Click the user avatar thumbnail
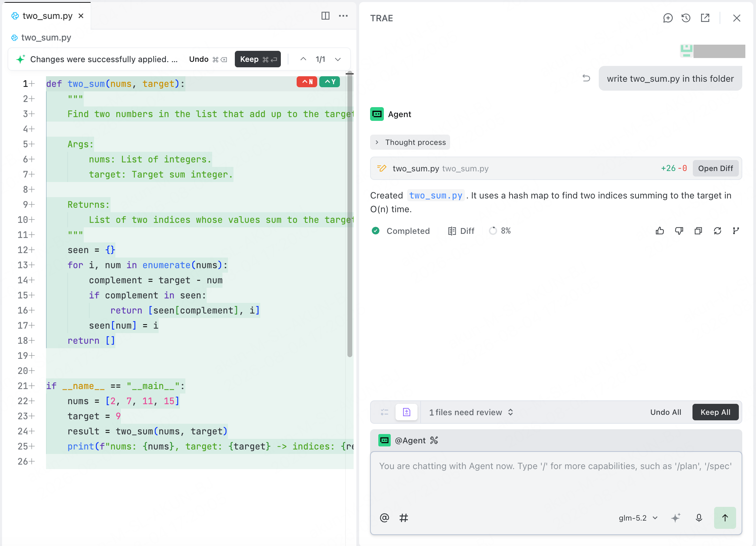Screen dimensions: 756x546 point(687,51)
